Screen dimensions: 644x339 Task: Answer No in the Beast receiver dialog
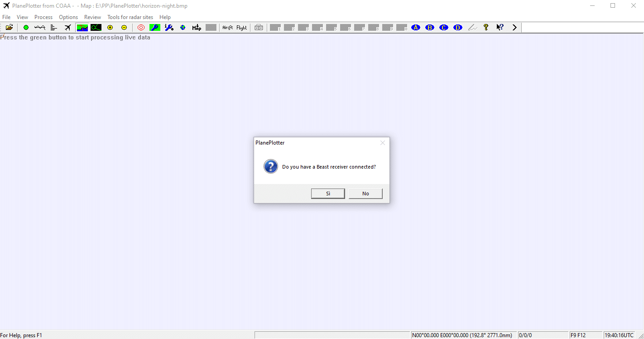[x=365, y=194]
